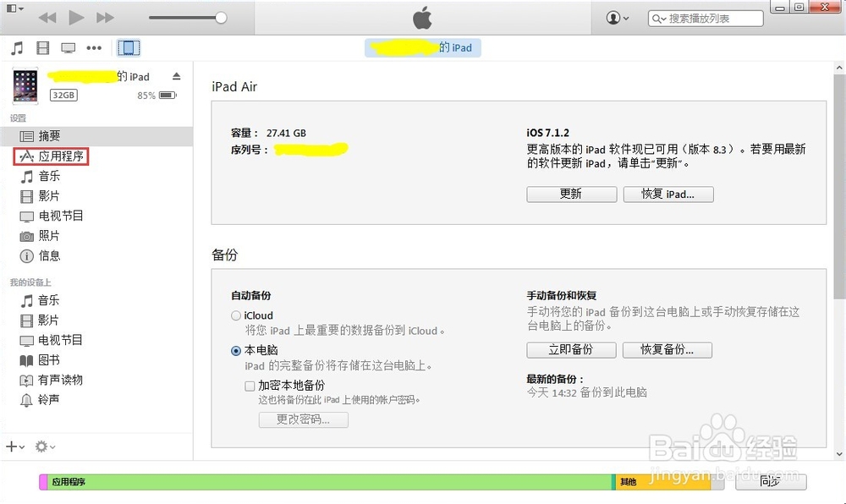Click the 立即备份 button

[x=571, y=349]
